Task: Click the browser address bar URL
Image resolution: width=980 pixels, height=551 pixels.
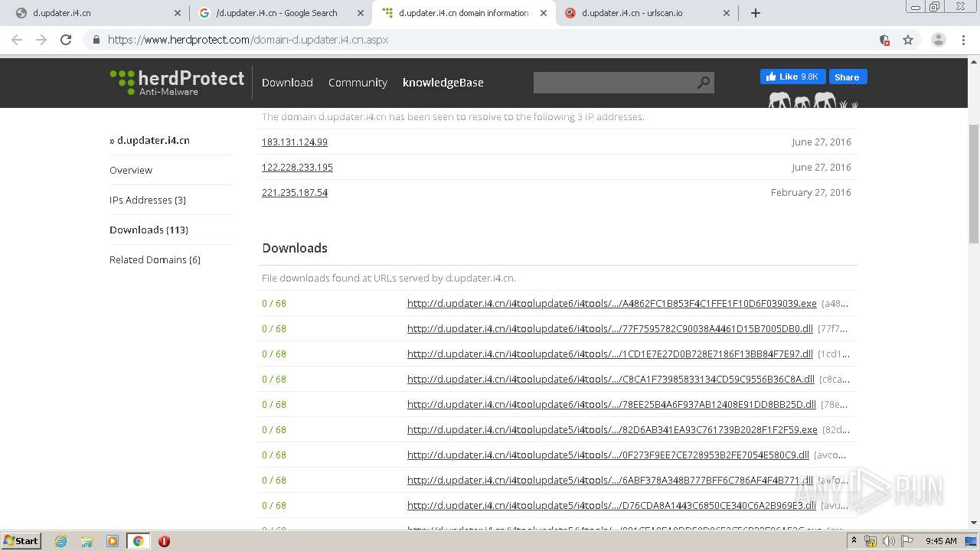Action: 248,40
